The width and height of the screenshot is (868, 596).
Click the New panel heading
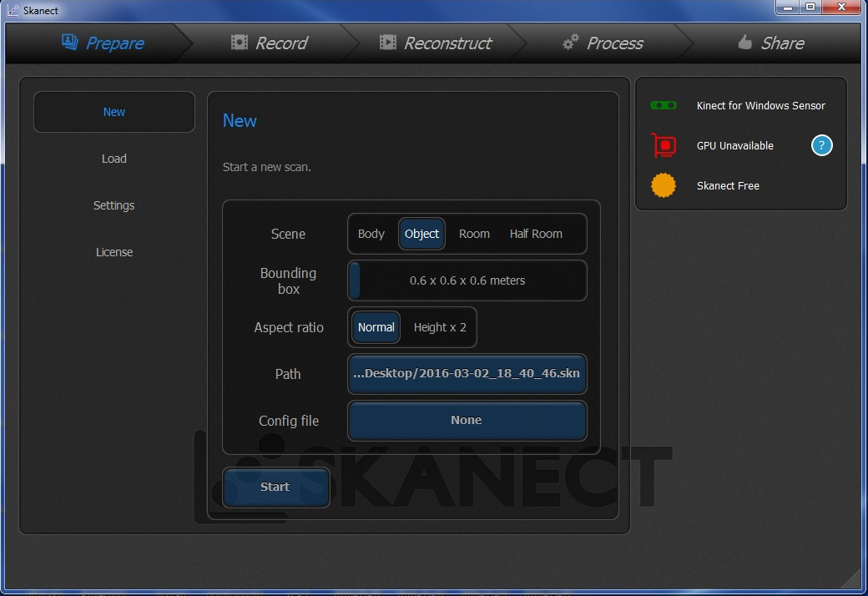[240, 121]
